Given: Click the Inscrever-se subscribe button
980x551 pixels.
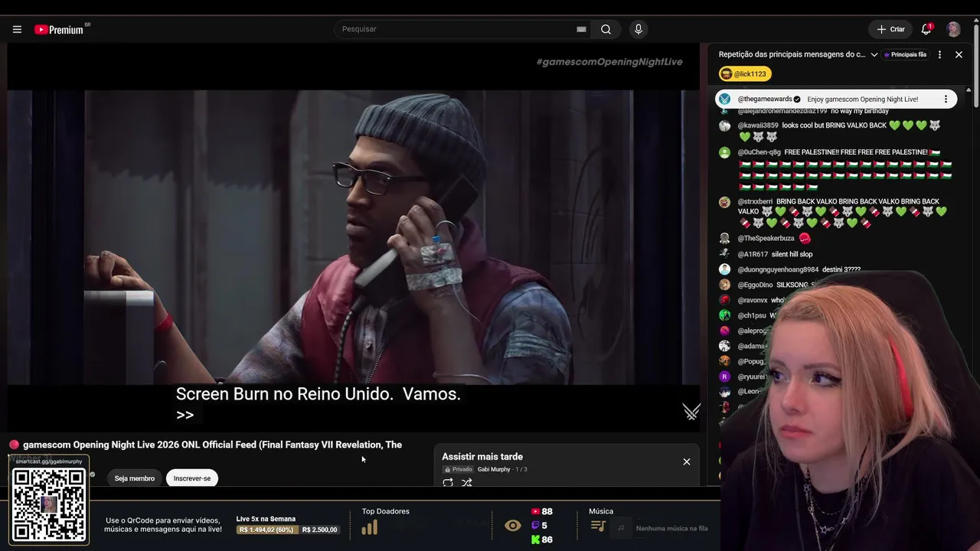Looking at the screenshot, I should [192, 478].
